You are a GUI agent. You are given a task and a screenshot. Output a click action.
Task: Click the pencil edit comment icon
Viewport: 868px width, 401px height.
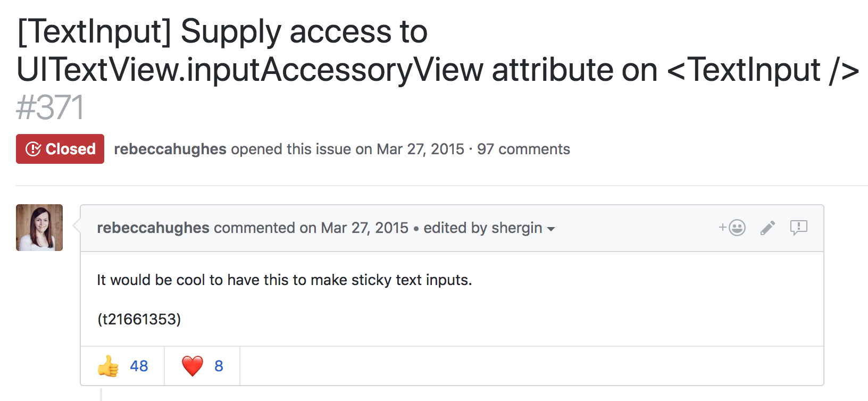767,228
